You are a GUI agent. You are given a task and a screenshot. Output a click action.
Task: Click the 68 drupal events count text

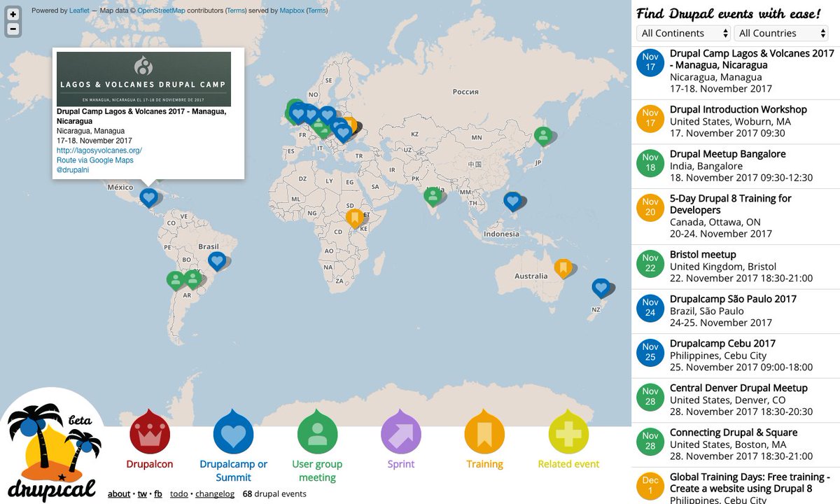click(x=274, y=493)
